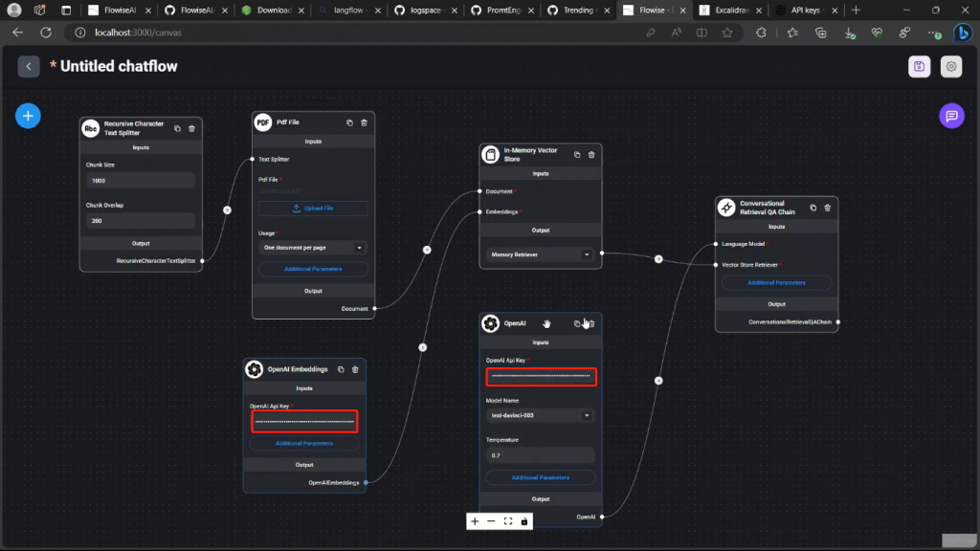
Task: Save the chatflow with the save icon
Action: (919, 66)
